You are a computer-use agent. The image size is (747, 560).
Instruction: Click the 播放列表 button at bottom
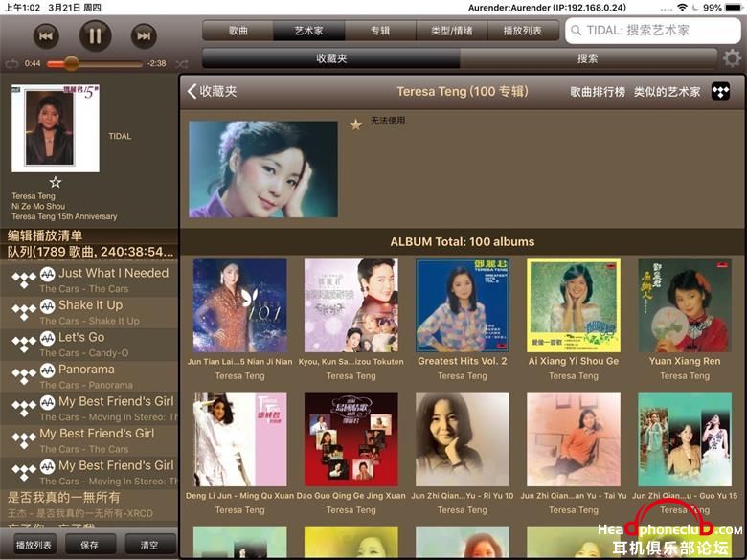(x=34, y=545)
